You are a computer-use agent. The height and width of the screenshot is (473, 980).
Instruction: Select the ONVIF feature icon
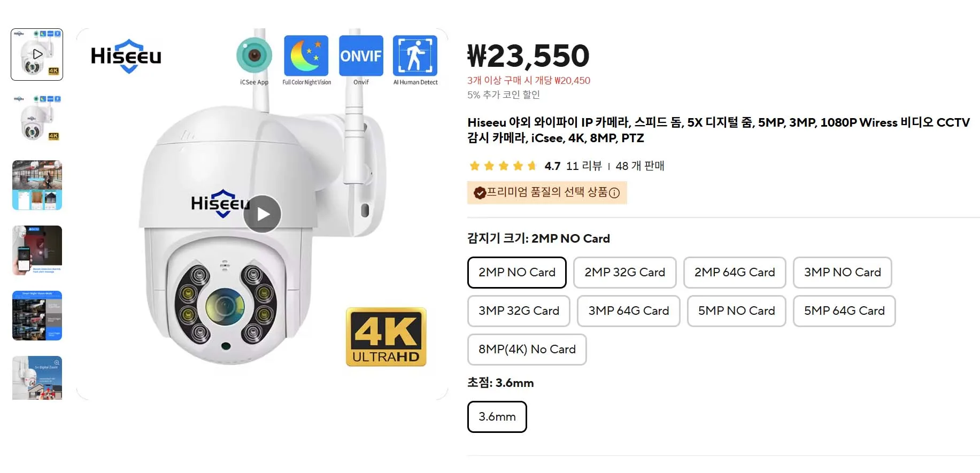[x=361, y=56]
